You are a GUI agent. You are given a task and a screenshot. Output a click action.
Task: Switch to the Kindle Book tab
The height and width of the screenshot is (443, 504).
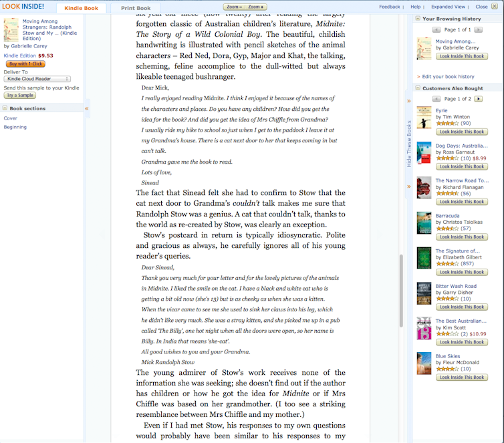(81, 8)
